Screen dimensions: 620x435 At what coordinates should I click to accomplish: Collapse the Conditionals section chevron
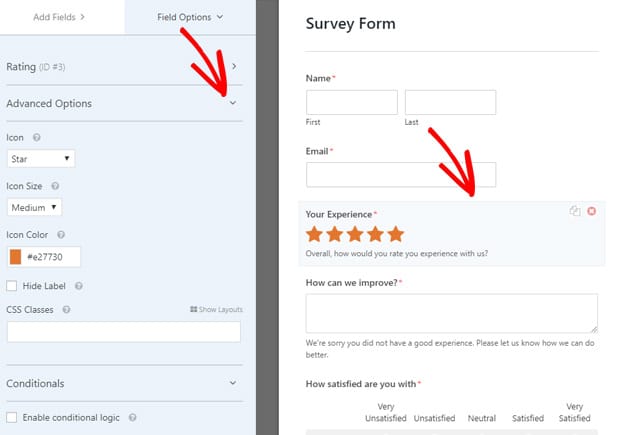pos(233,383)
